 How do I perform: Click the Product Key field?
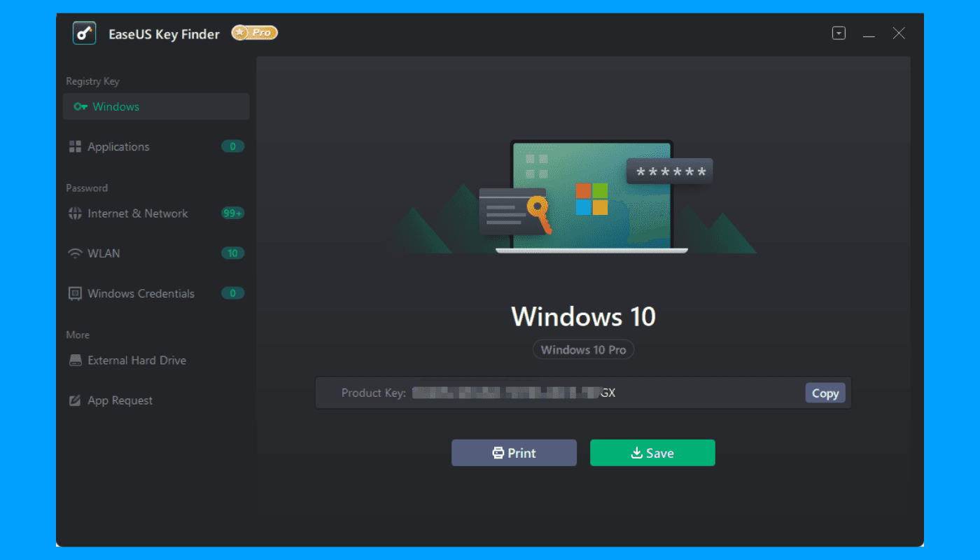583,393
